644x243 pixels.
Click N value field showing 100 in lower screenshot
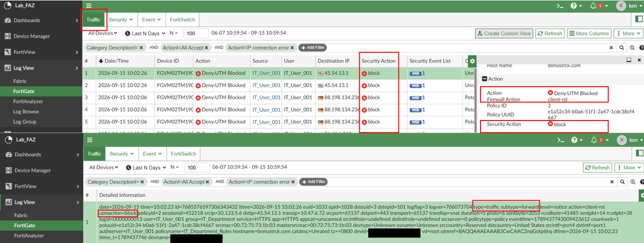pyautogui.click(x=196, y=167)
